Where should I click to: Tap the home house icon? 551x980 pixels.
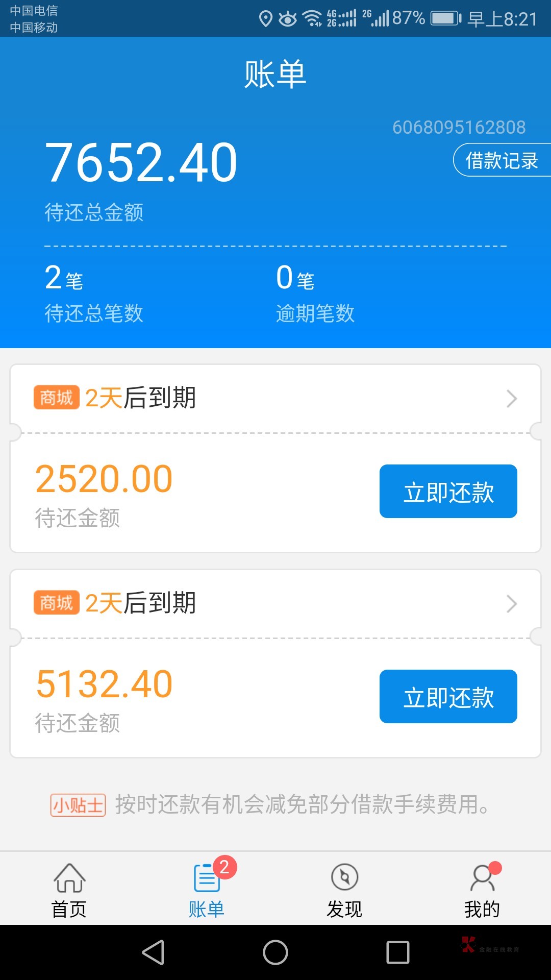(x=69, y=877)
